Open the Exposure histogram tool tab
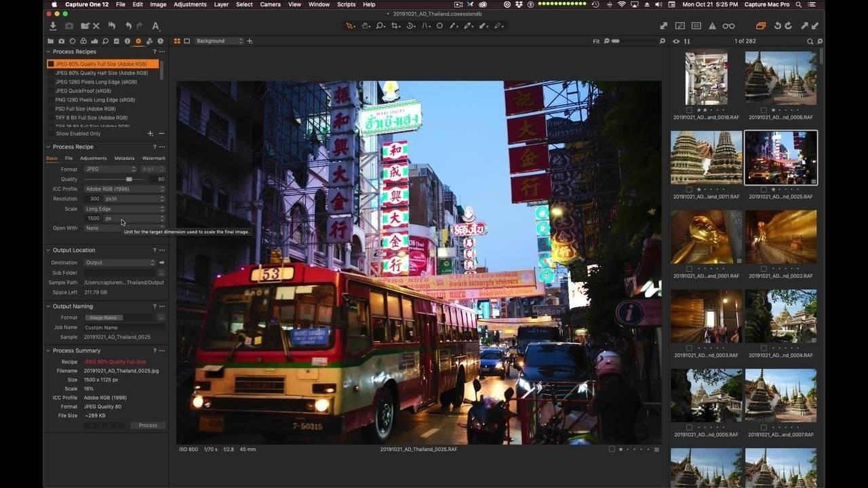 94,41
